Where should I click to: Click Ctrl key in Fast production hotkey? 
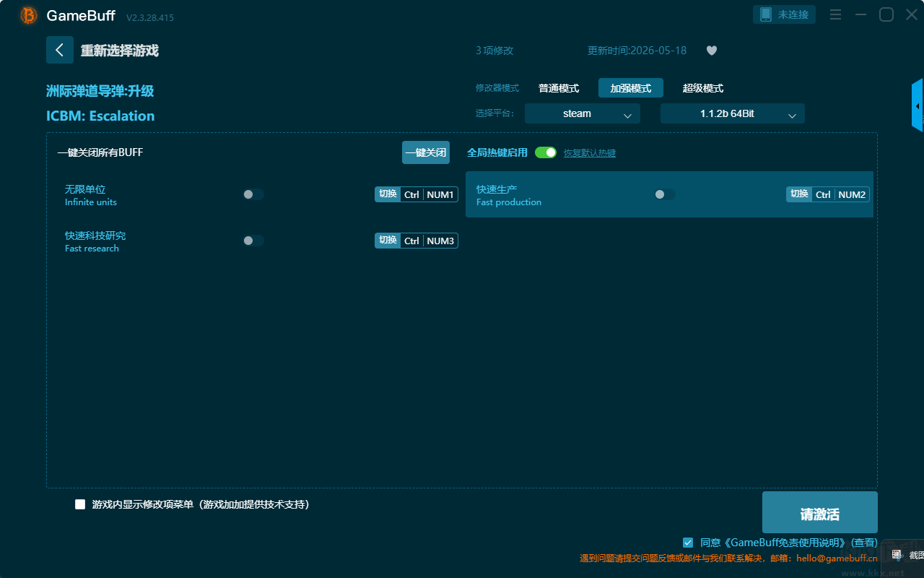click(x=823, y=194)
